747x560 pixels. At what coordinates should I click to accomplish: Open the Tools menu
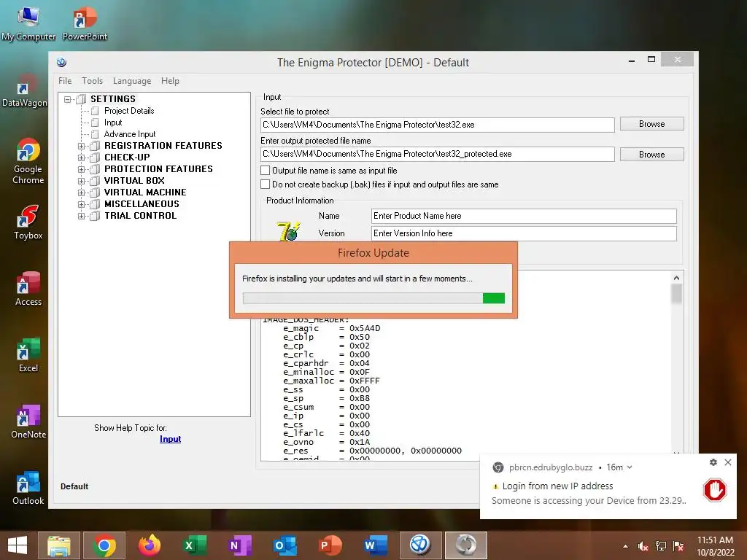pos(93,81)
